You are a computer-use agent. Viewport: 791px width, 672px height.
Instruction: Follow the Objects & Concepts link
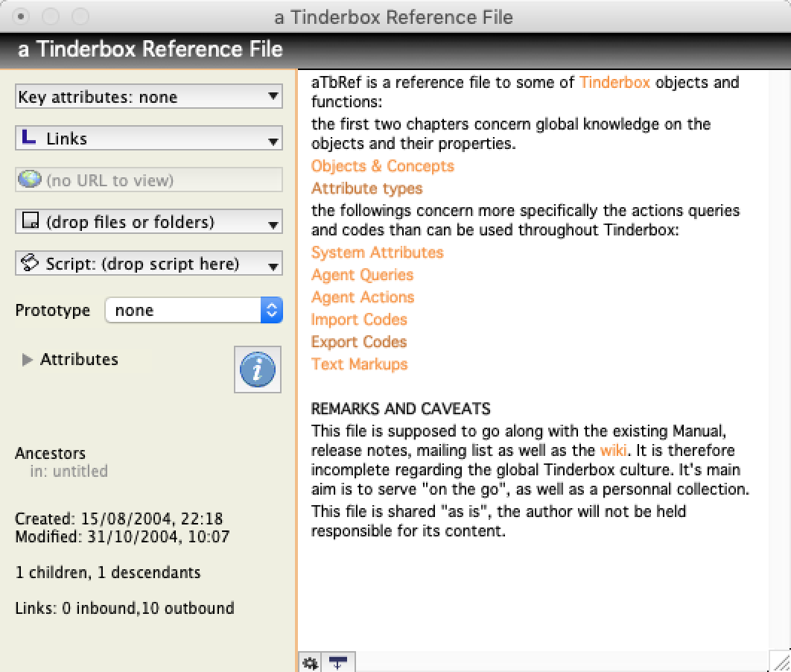pos(382,166)
